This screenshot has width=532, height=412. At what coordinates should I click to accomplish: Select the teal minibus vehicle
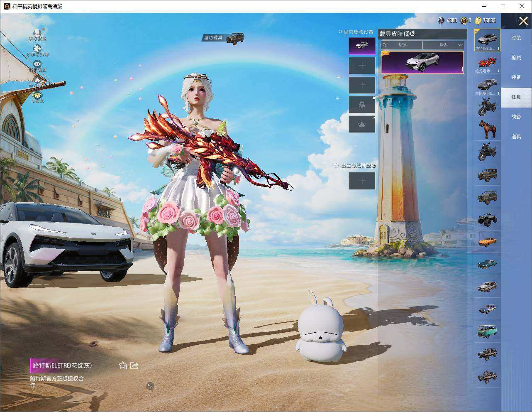click(487, 331)
